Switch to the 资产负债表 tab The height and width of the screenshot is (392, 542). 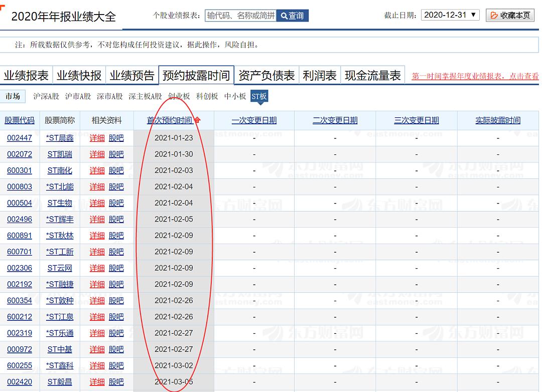point(266,76)
